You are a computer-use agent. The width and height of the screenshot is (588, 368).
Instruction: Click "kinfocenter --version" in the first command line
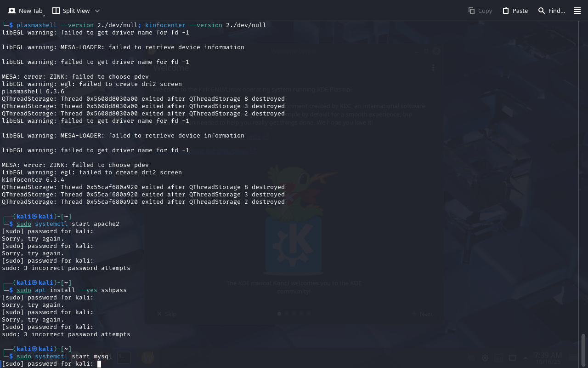coord(183,25)
